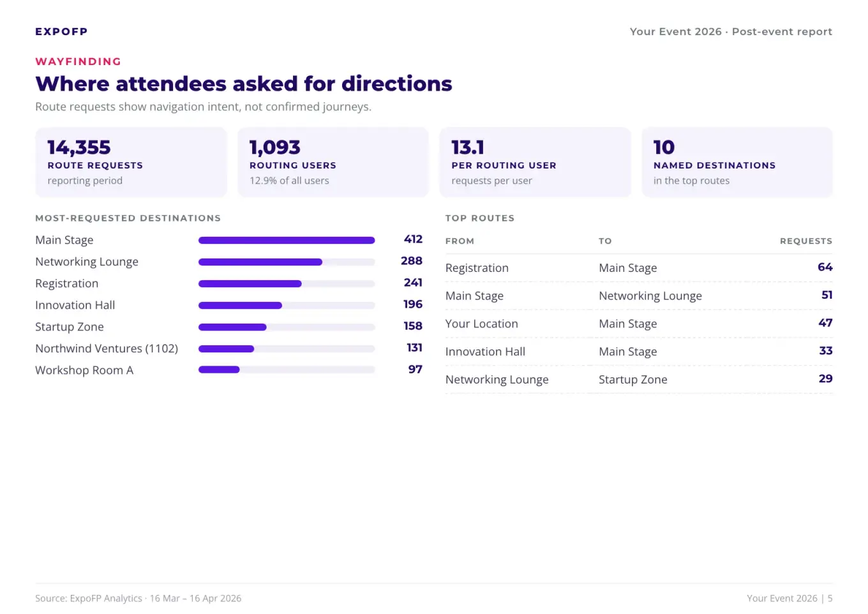The height and width of the screenshot is (614, 868).
Task: Click the 33 requests value
Action: coord(826,351)
